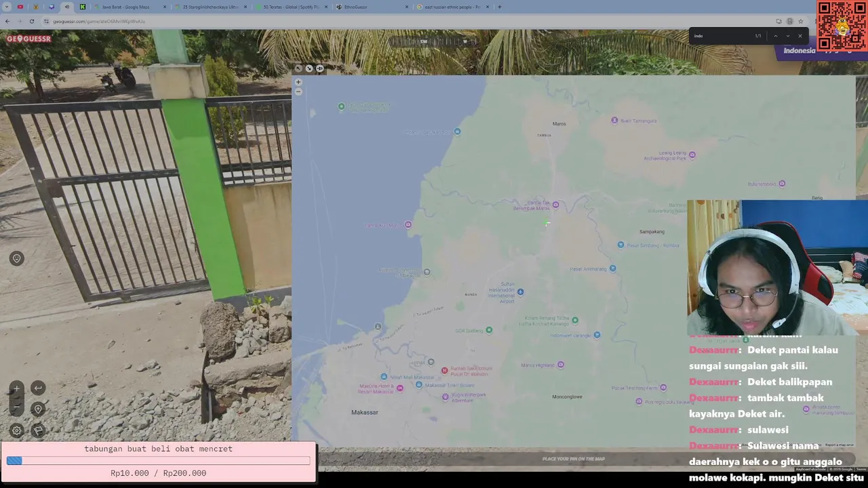The image size is (868, 488).
Task: Click the Place Your Pin On The Map button
Action: click(574, 459)
